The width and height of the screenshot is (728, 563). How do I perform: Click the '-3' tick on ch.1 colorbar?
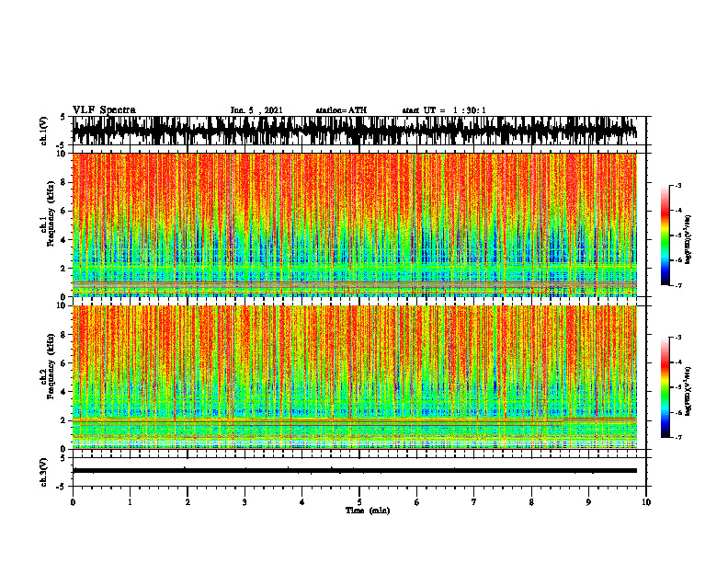(678, 185)
